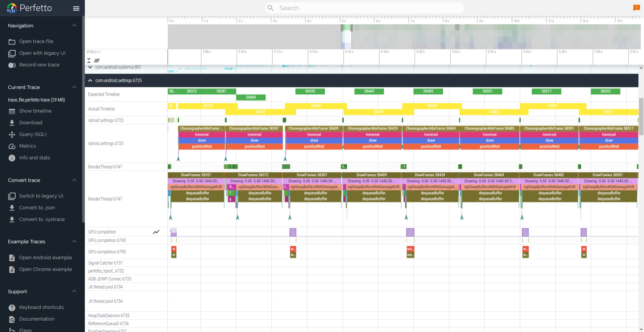The height and width of the screenshot is (332, 644).
Task: Click into the Search field
Action: [365, 8]
